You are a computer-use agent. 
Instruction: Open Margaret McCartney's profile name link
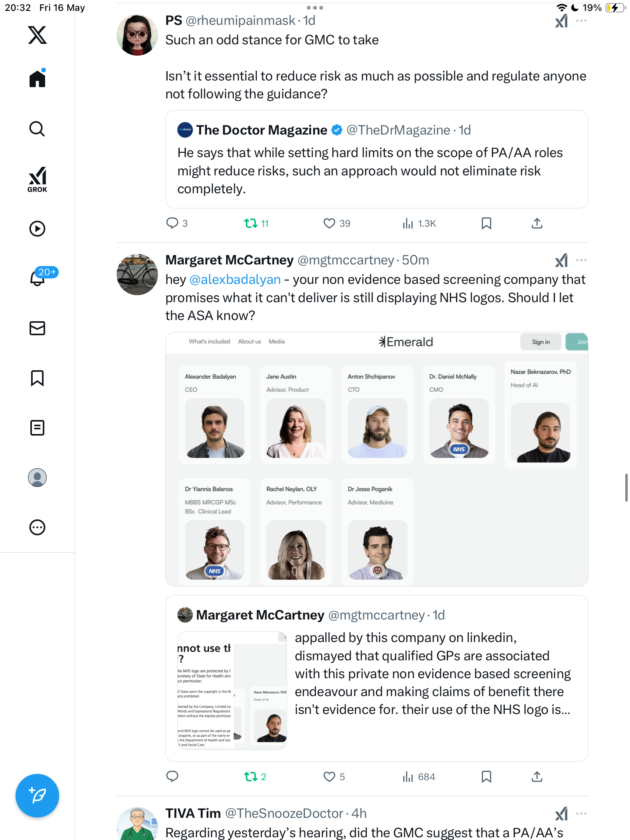coord(229,260)
